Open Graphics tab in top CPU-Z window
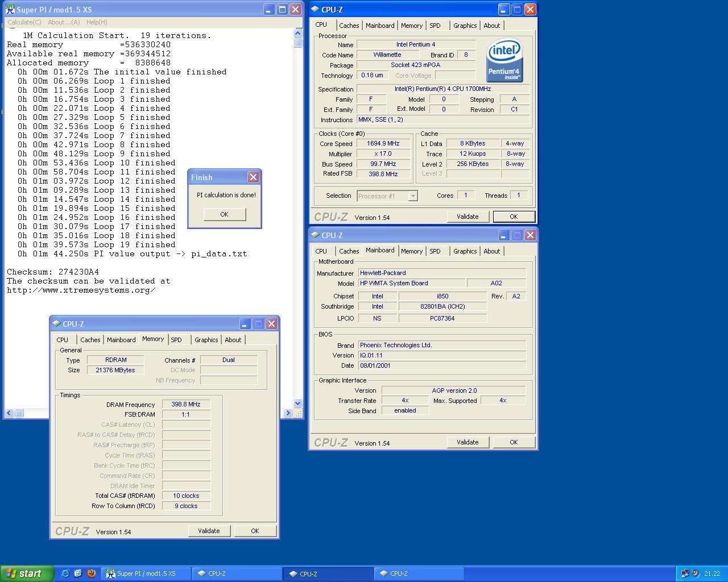 click(465, 26)
